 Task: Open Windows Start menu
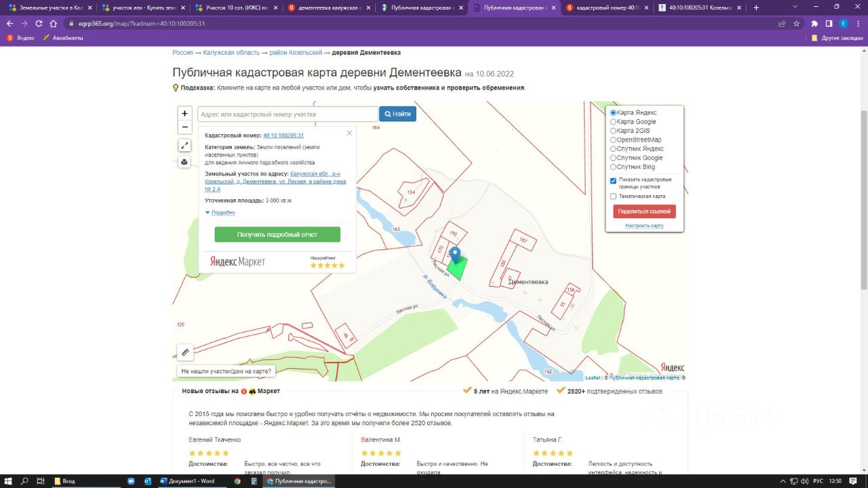point(8,481)
